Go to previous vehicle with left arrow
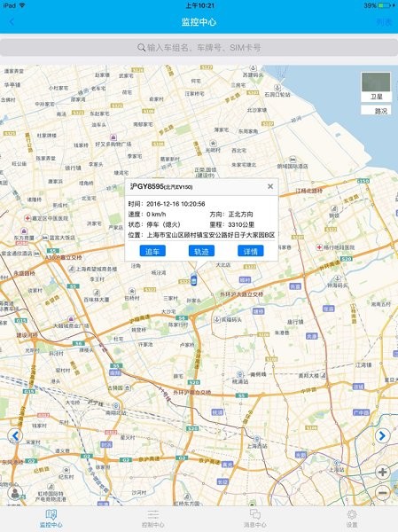 (15, 435)
